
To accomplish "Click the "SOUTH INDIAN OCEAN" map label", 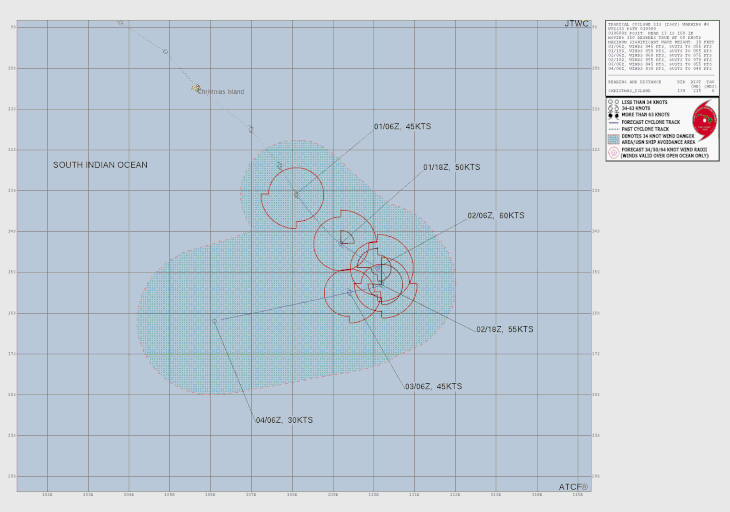I will point(100,165).
